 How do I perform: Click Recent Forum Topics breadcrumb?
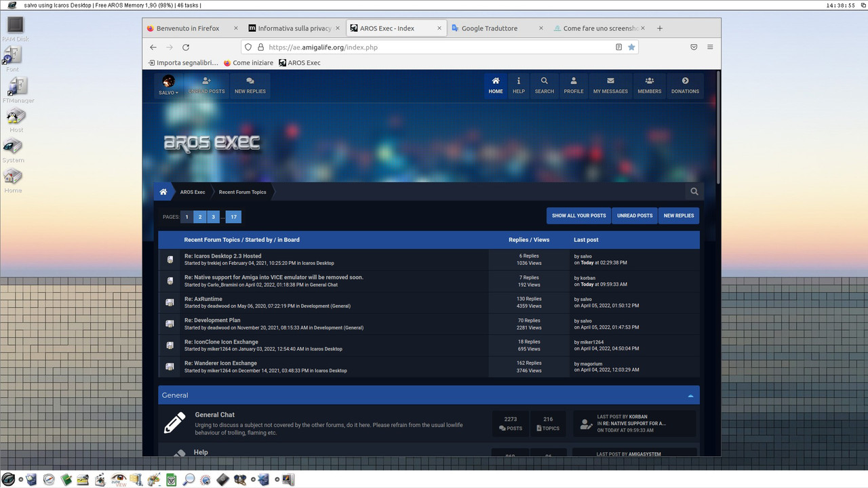[242, 192]
